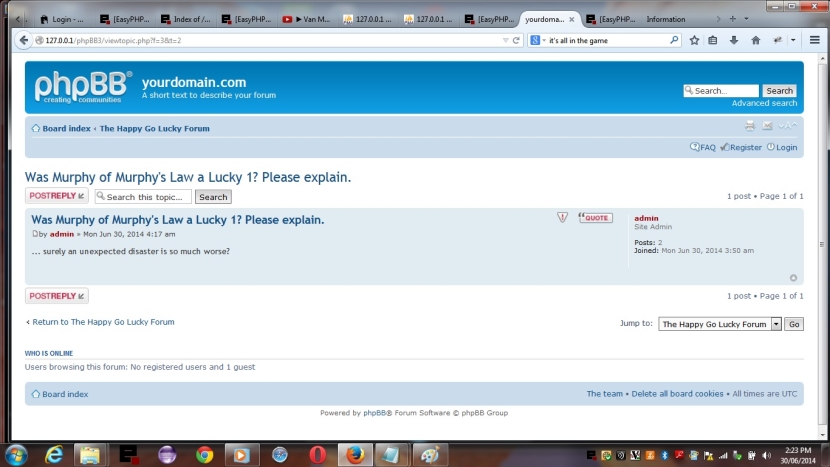Click the Print view icon
Screen dimensions: 830x467
750,126
